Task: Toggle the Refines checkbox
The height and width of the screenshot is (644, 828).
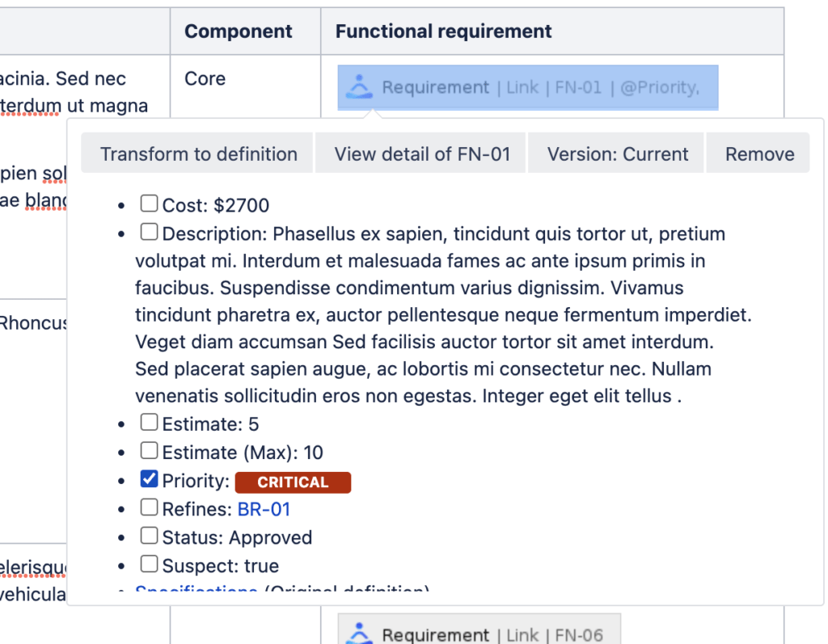Action: tap(149, 507)
